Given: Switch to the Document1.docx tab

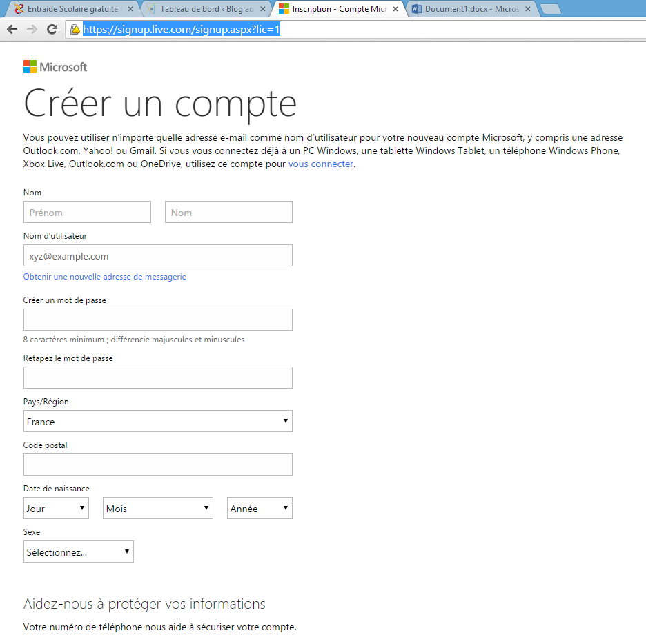Looking at the screenshot, I should pyautogui.click(x=469, y=9).
